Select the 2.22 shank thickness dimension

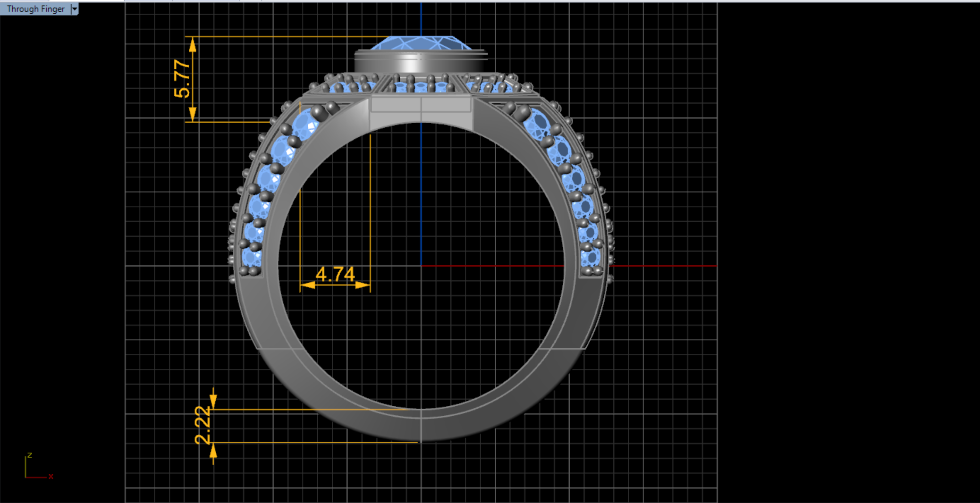(203, 425)
